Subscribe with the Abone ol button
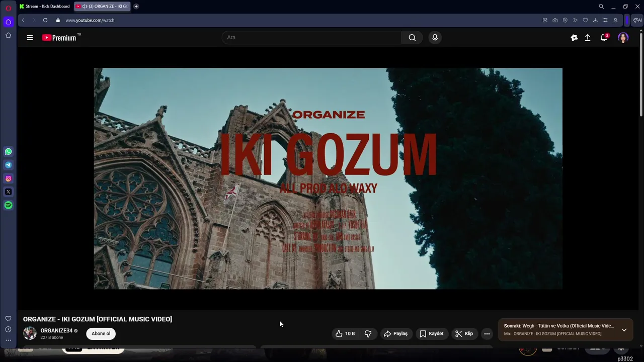This screenshot has height=362, width=644. tap(101, 334)
